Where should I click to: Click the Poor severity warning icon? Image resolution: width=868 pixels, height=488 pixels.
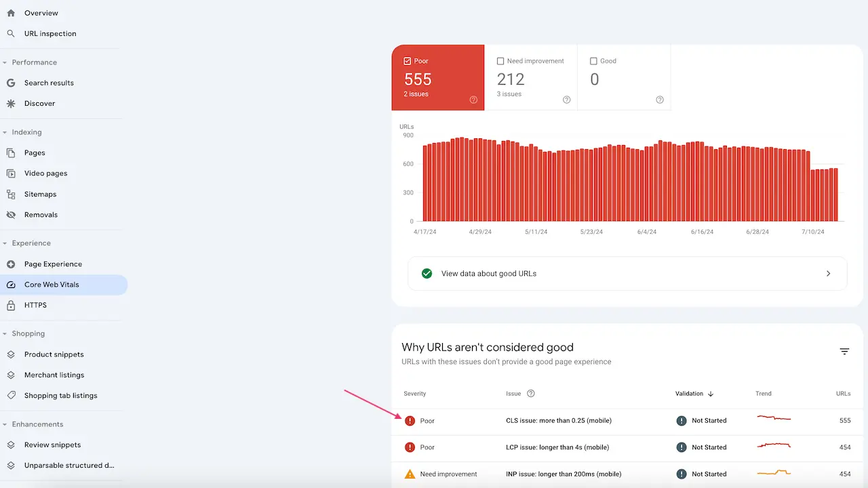(410, 420)
